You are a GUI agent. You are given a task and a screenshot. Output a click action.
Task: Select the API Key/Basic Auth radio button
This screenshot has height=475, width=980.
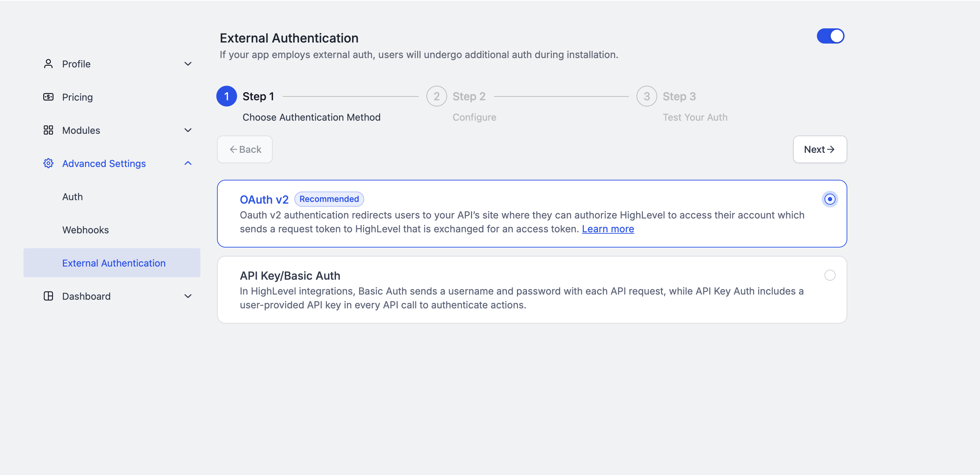tap(829, 275)
